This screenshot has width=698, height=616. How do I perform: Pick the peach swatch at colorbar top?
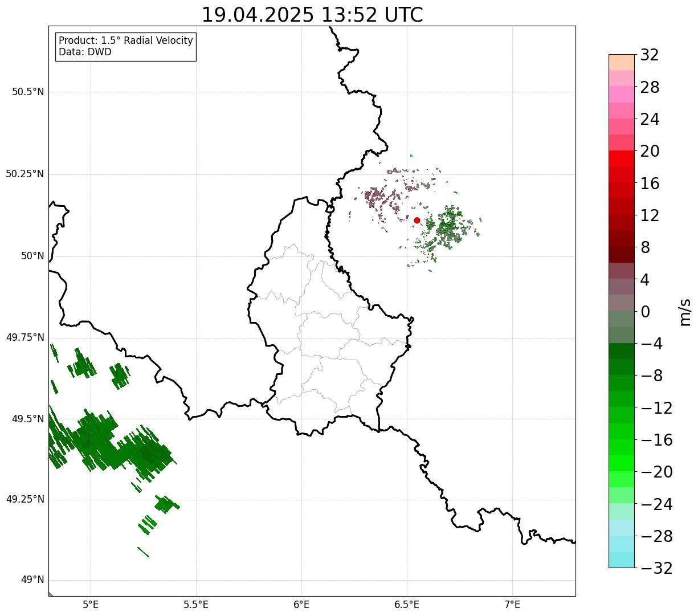(621, 62)
